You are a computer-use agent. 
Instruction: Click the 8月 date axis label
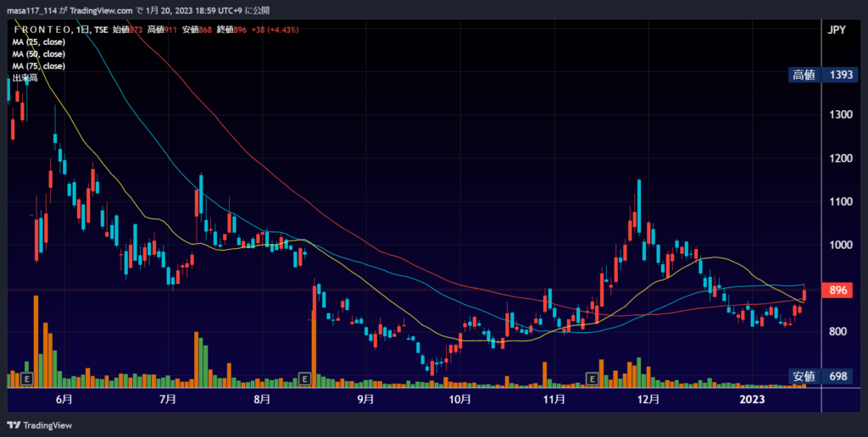click(262, 400)
